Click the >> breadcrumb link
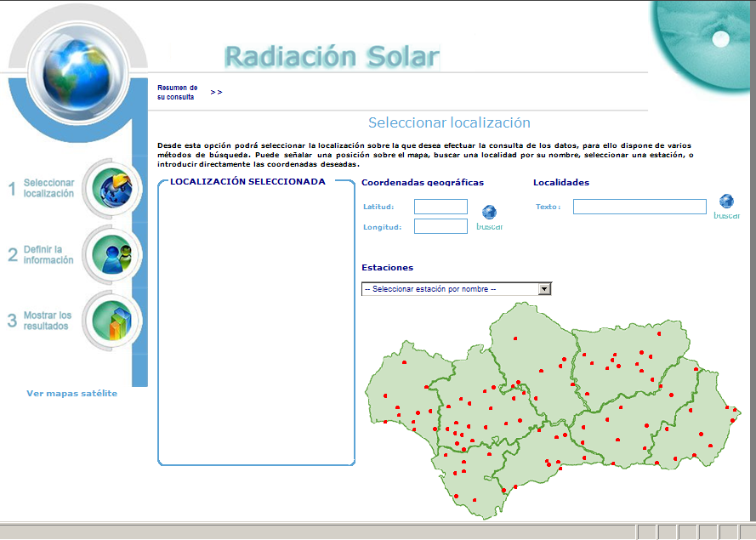This screenshot has height=540, width=756. coord(216,92)
